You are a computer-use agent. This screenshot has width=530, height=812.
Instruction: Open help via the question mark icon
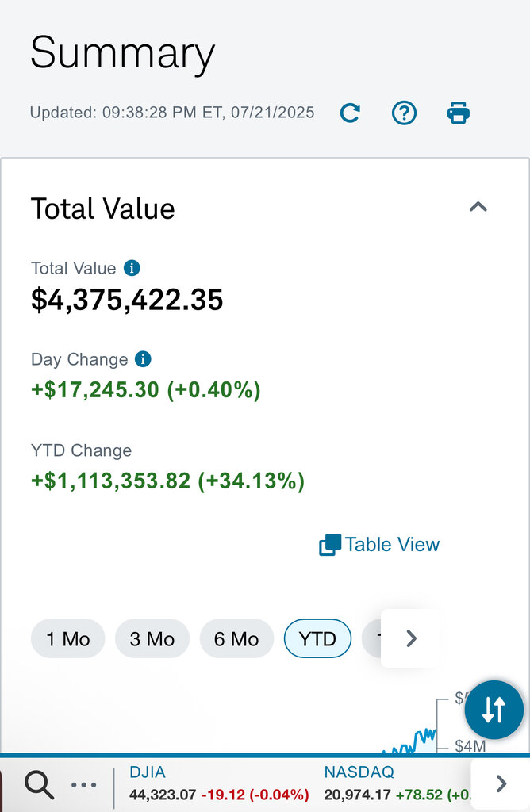point(405,113)
